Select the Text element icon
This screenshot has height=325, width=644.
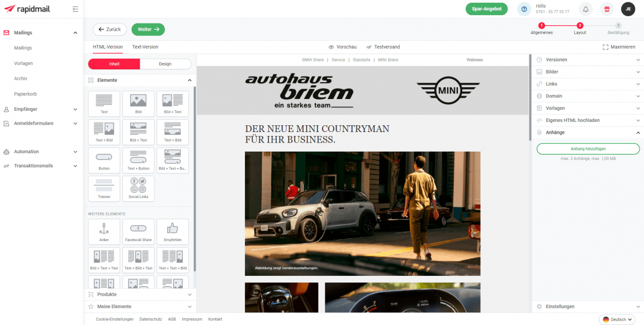point(104,103)
